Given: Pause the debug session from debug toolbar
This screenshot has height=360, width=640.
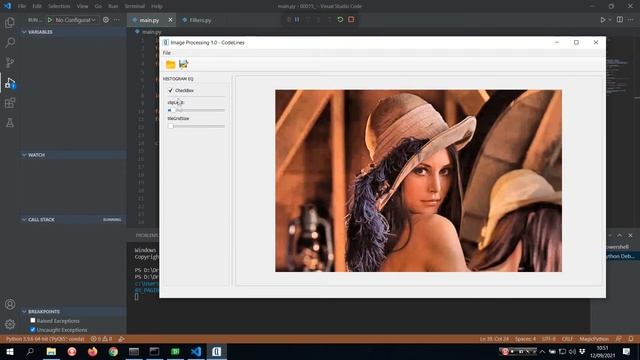Looking at the screenshot, I should point(297,20).
